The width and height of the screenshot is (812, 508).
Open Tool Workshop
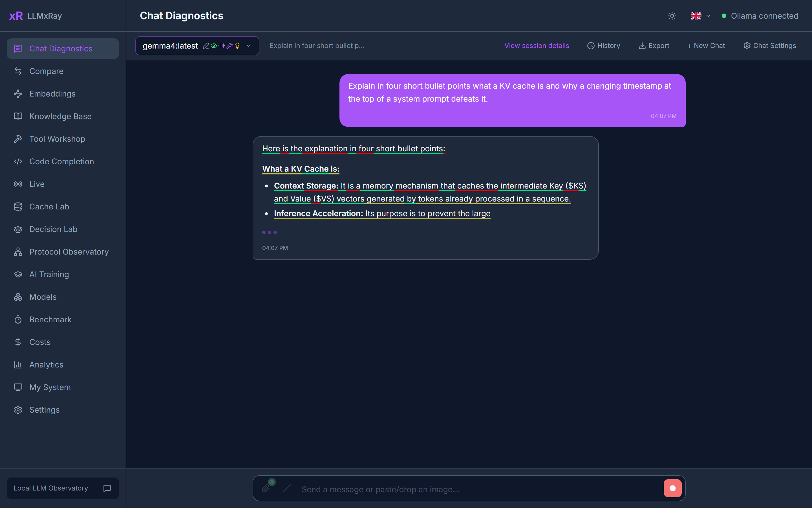tap(63, 139)
